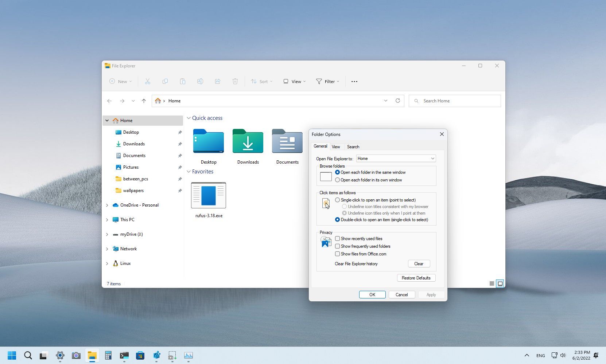Switch to Search tab in Folder Options
Viewport: 606px width, 364px height.
tap(353, 147)
